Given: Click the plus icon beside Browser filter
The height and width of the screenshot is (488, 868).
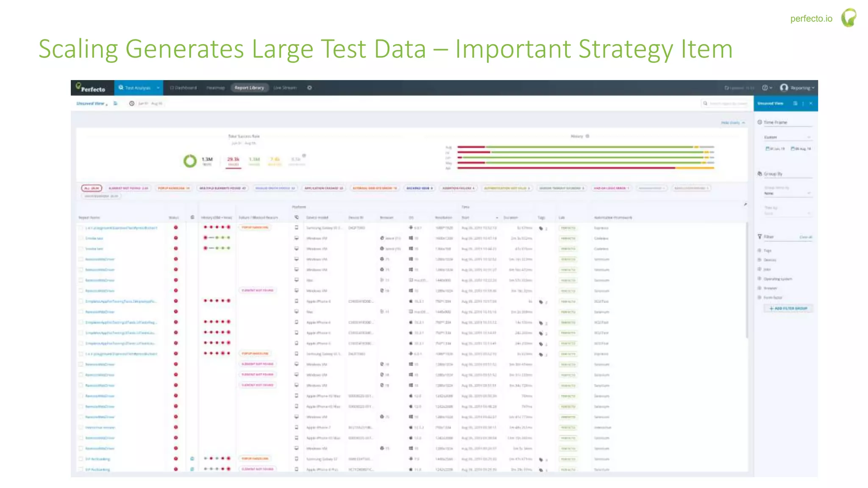Looking at the screenshot, I should click(759, 288).
